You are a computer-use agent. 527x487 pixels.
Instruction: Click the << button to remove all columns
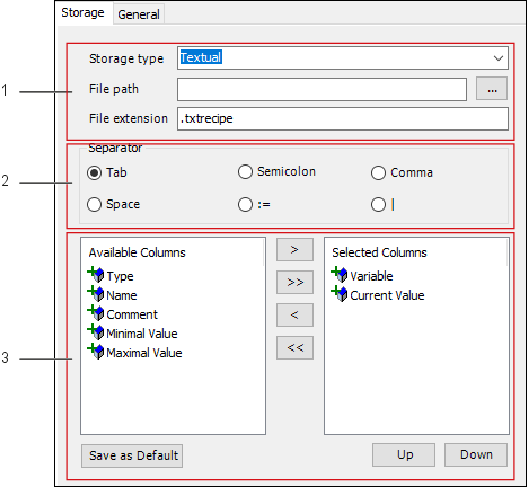295,348
